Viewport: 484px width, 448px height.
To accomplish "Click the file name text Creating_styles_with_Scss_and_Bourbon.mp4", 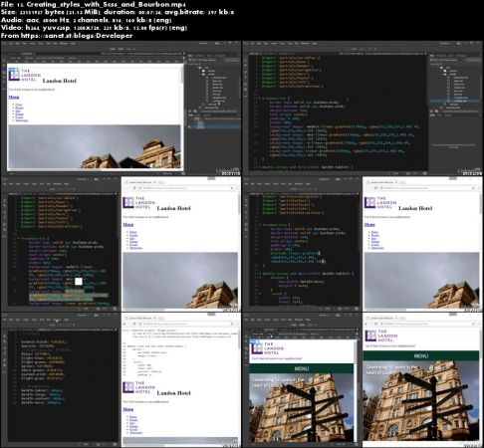I will point(106,4).
